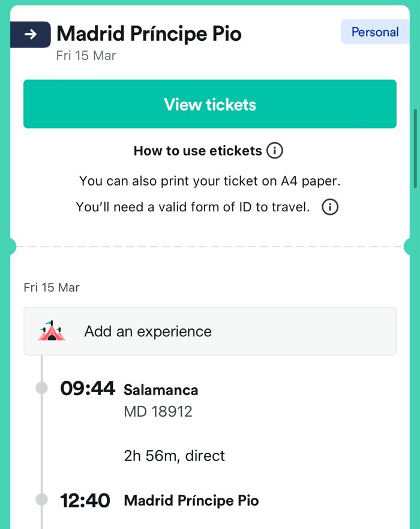The image size is (420, 529).
Task: Tap the Madrid Príncipe Pio trip heading
Action: click(x=149, y=34)
